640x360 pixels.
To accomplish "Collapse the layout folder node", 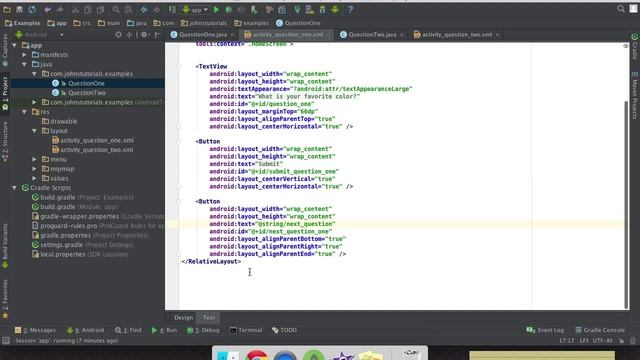I will coord(34,131).
